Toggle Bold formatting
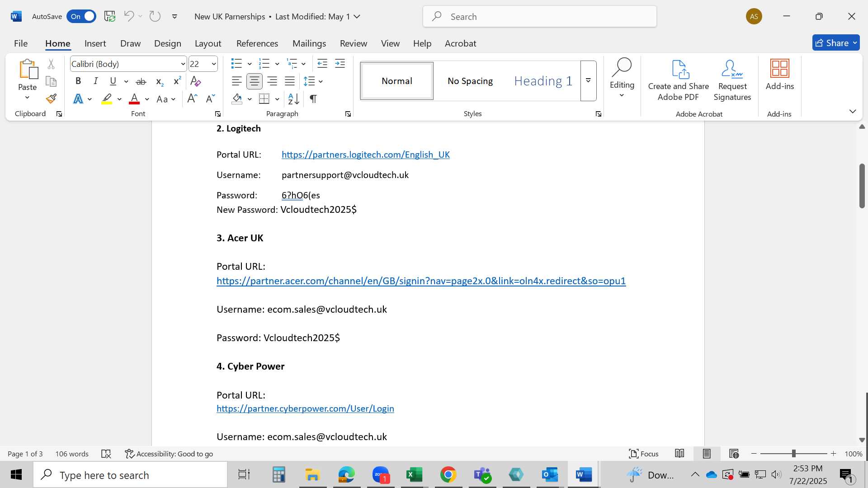Image resolution: width=868 pixels, height=488 pixels. click(78, 81)
